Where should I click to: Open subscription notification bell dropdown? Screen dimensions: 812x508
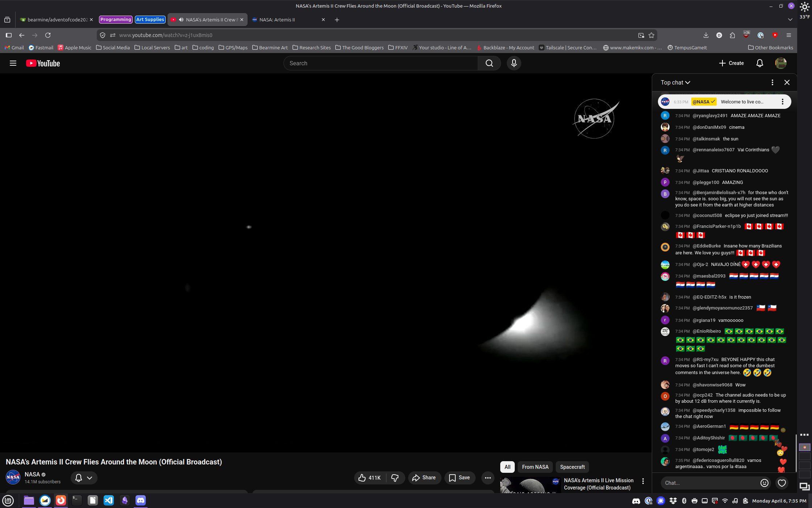coord(84,478)
